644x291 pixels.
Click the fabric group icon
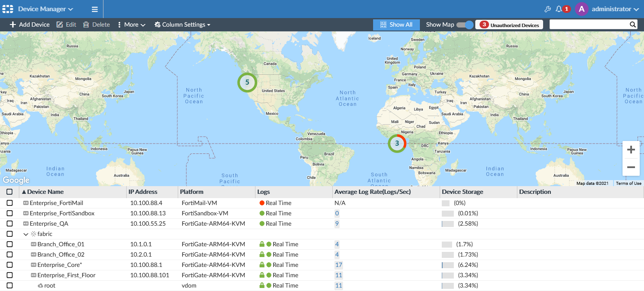click(33, 234)
